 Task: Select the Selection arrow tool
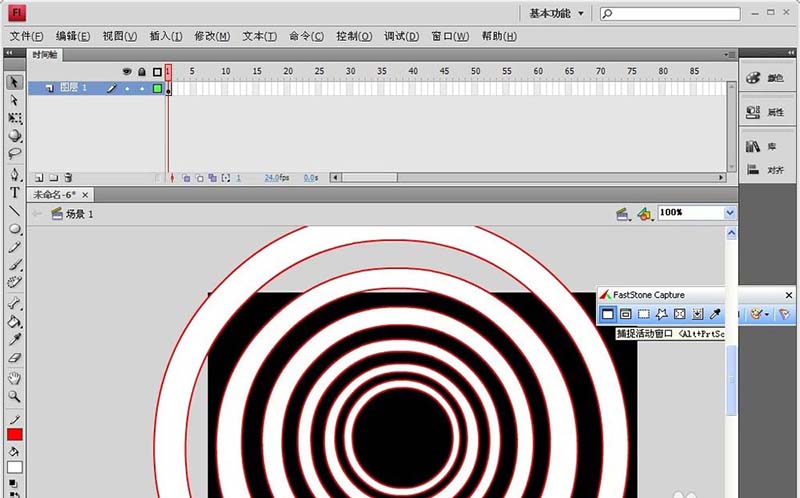coord(14,82)
